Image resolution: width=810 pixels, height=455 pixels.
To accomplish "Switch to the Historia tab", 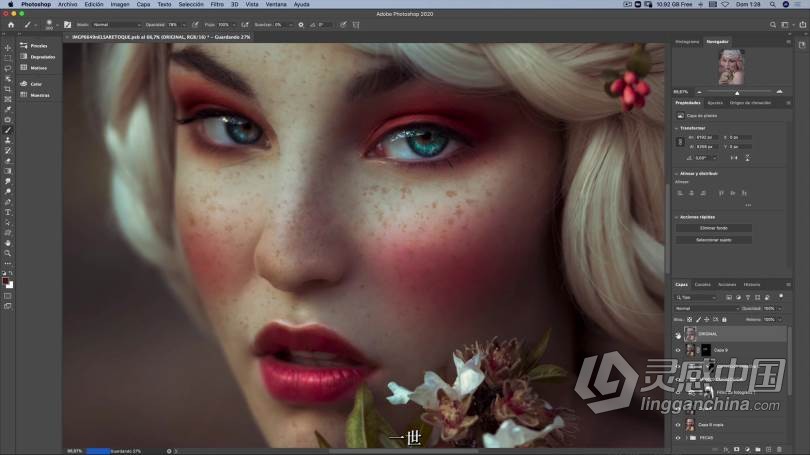I will (x=752, y=285).
